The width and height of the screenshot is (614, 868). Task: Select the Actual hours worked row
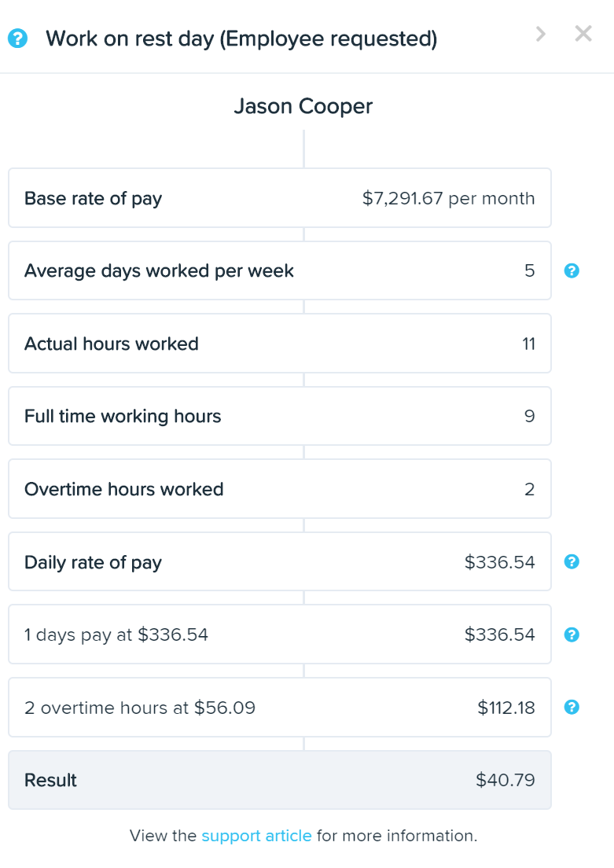coord(280,344)
